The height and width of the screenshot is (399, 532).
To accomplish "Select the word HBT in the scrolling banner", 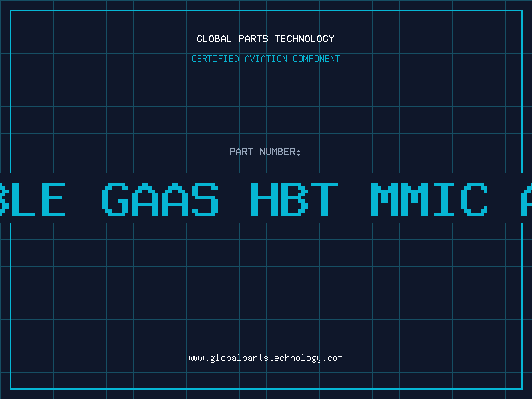I will point(295,199).
